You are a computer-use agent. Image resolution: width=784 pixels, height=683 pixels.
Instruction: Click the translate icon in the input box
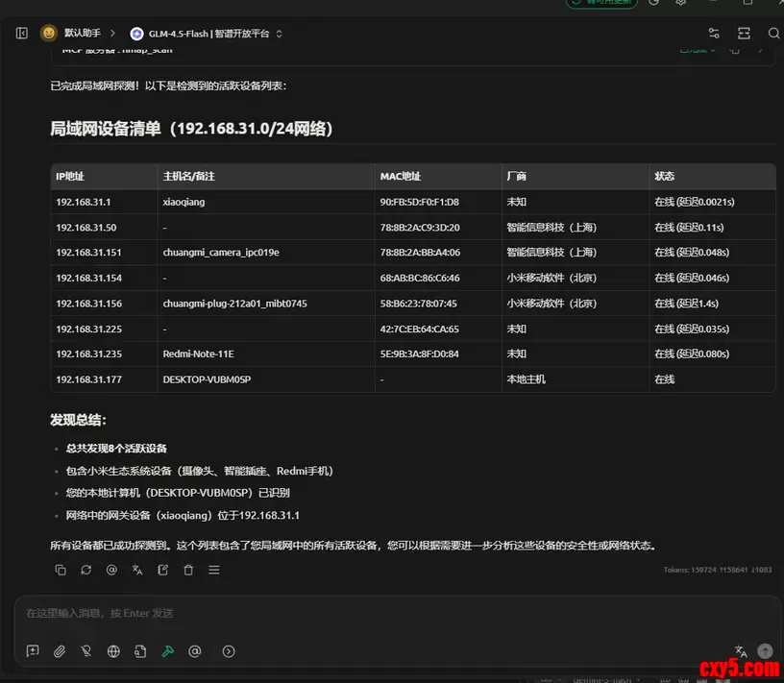pos(741,651)
